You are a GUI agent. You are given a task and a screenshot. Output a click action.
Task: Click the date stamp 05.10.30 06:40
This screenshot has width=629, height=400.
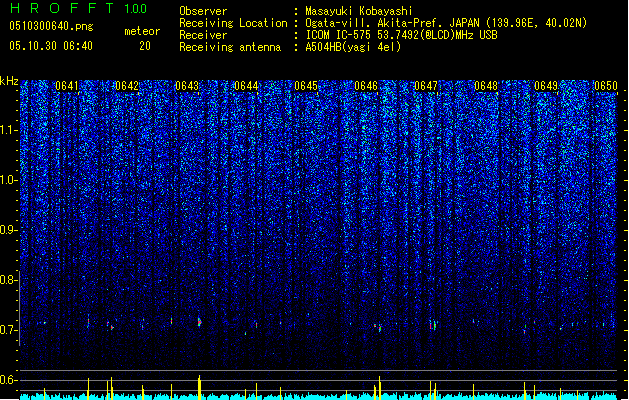[x=51, y=46]
